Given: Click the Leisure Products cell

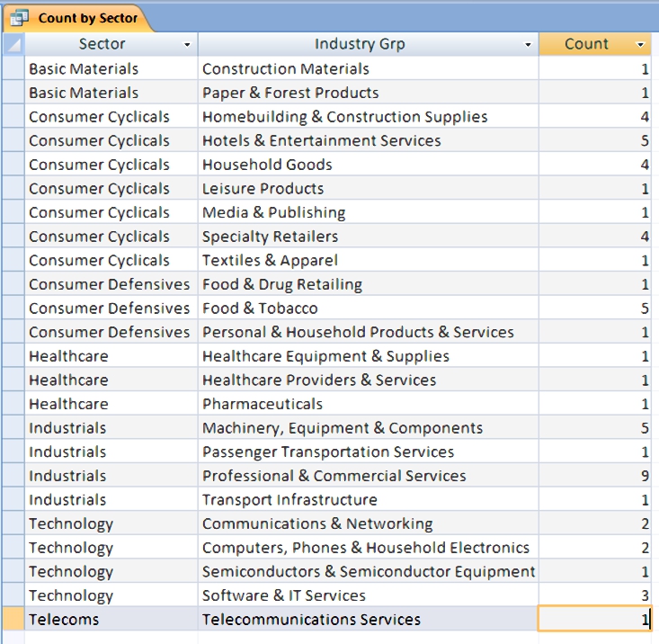Looking at the screenshot, I should pyautogui.click(x=369, y=188).
